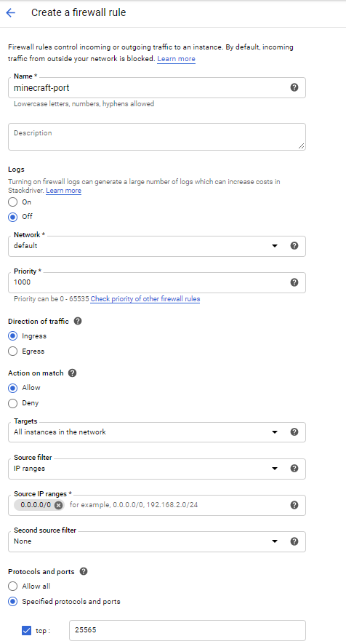This screenshot has height=644, width=346.
Task: Remove the 0.0.0.0/0 source IP chip
Action: pos(59,505)
